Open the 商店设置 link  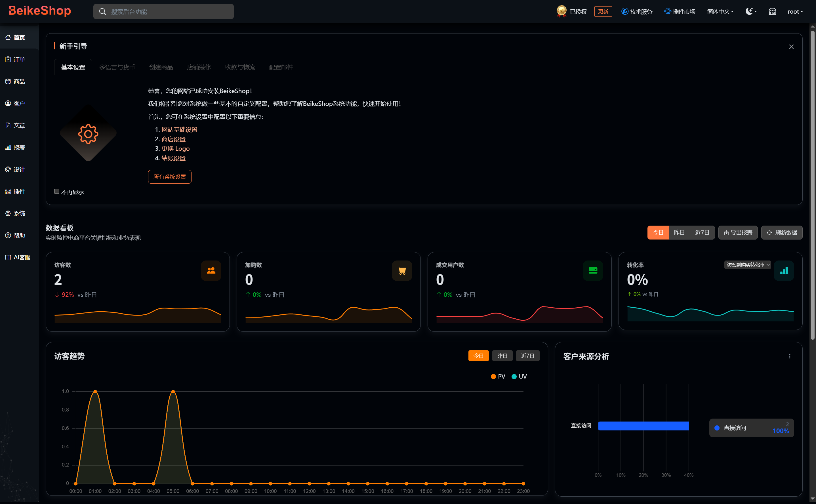point(174,139)
